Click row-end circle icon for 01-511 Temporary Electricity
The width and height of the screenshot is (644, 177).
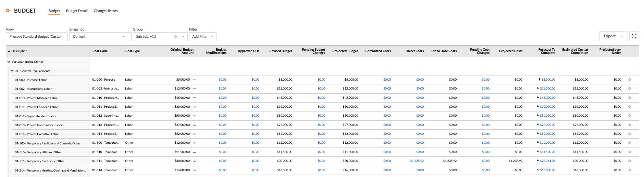(x=630, y=161)
